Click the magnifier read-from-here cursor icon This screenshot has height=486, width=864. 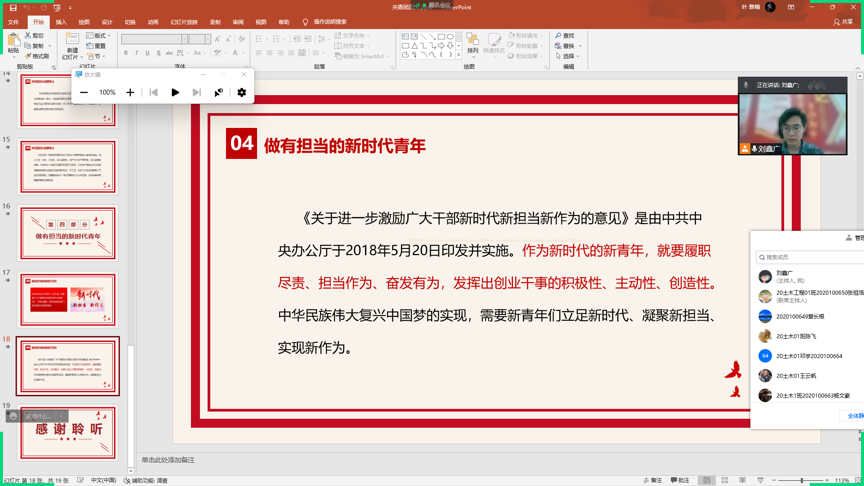point(218,92)
